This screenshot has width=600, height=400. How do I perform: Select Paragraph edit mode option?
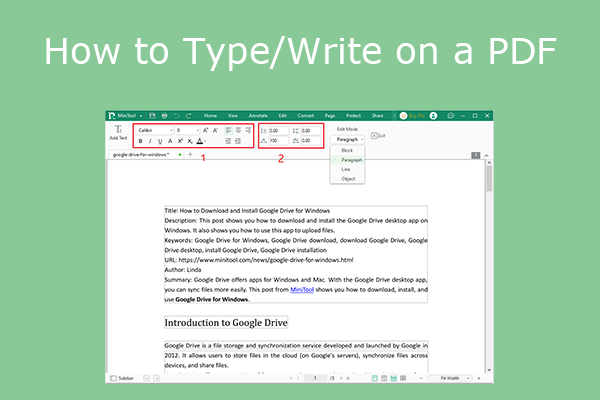pyautogui.click(x=347, y=160)
